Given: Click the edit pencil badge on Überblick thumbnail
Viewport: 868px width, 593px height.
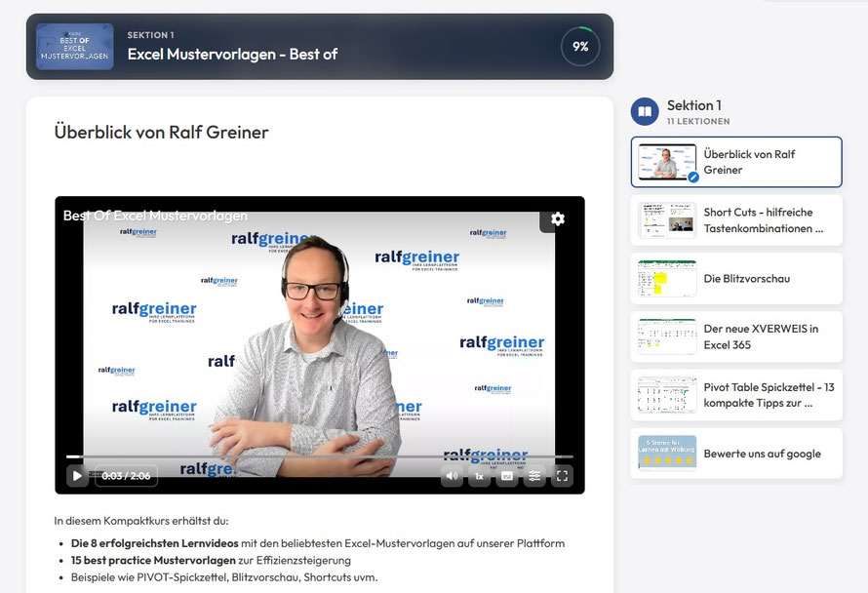Looking at the screenshot, I should point(692,178).
